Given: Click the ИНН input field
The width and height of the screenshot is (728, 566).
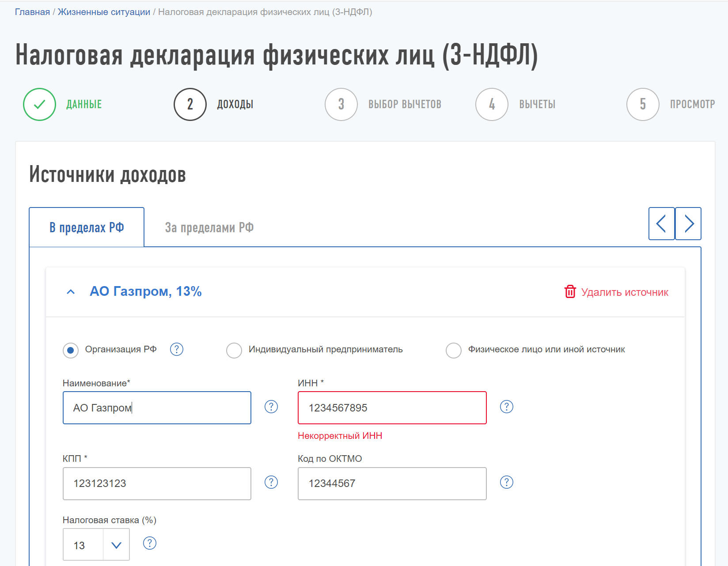Looking at the screenshot, I should 392,408.
